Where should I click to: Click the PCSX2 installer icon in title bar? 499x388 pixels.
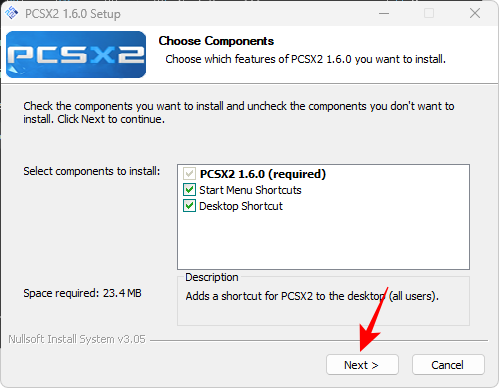point(11,13)
